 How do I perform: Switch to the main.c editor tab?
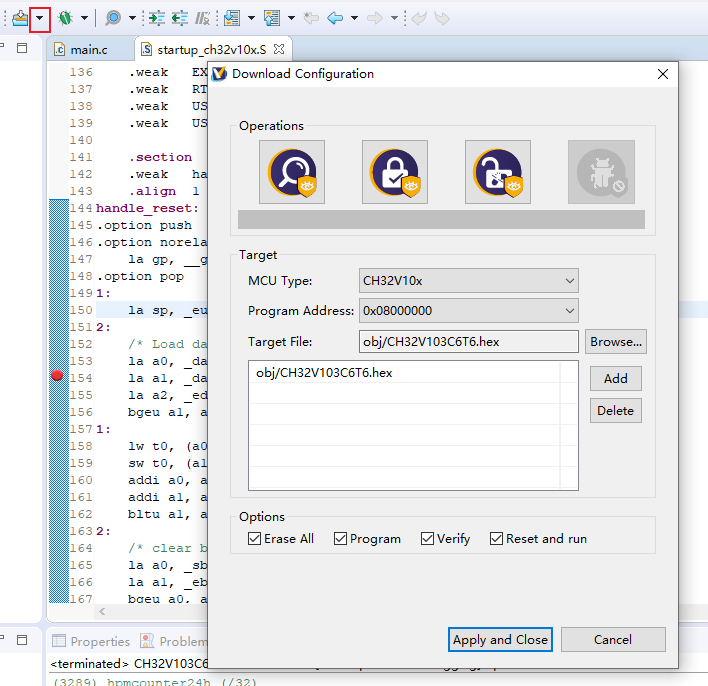(x=87, y=49)
